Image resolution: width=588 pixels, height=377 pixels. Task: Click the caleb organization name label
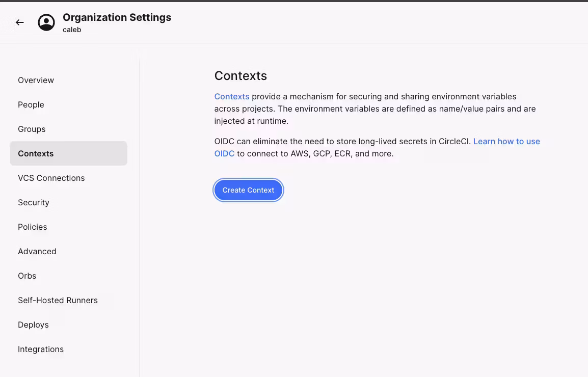(x=71, y=29)
